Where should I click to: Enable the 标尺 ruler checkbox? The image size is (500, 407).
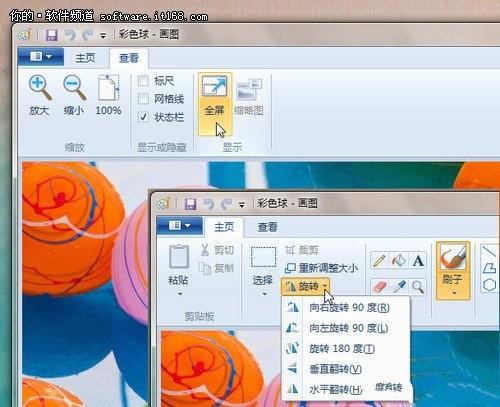143,80
